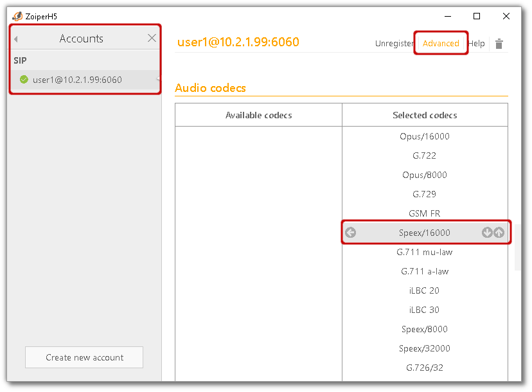This screenshot has height=392, width=532.
Task: Click the Speex/32000 codec entry
Action: point(425,348)
